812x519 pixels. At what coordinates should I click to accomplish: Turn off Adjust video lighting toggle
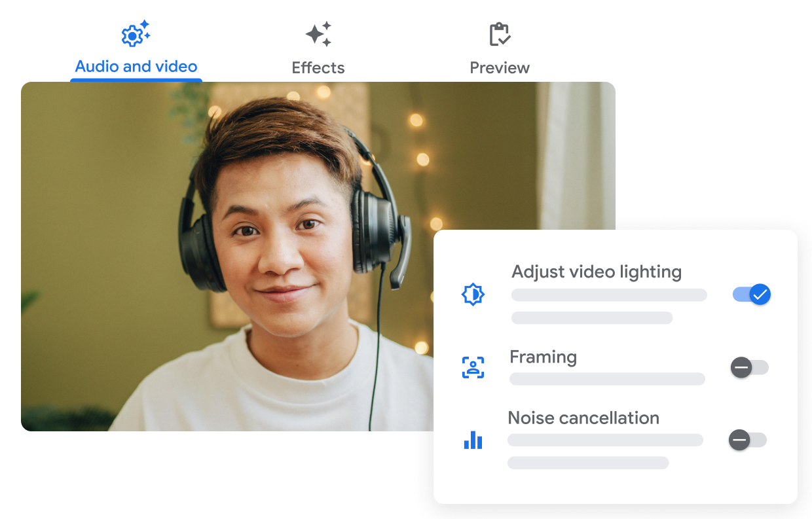(752, 295)
